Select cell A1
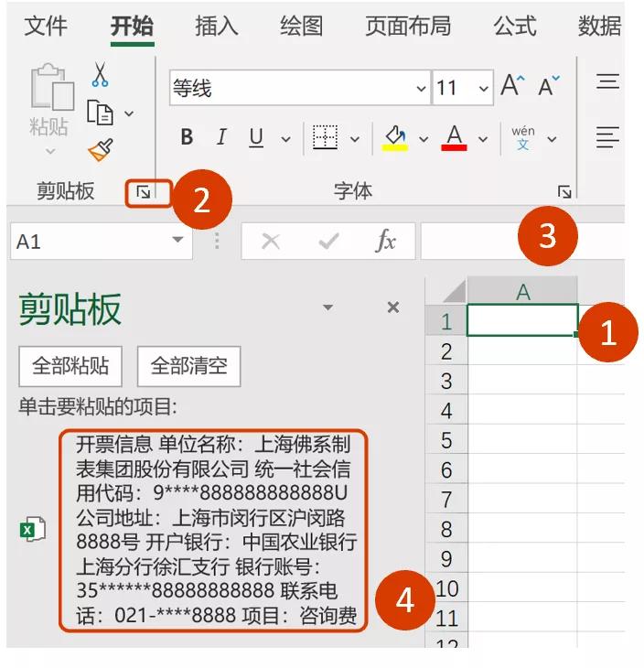 pos(522,320)
